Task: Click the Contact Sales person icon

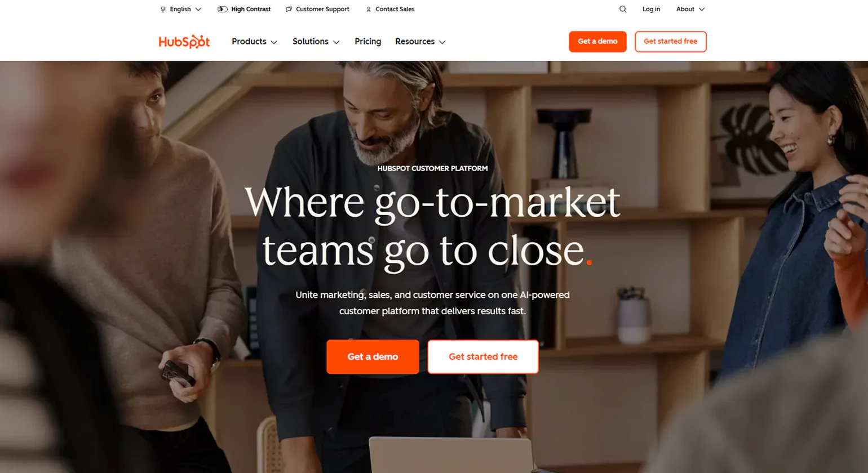Action: (x=369, y=10)
